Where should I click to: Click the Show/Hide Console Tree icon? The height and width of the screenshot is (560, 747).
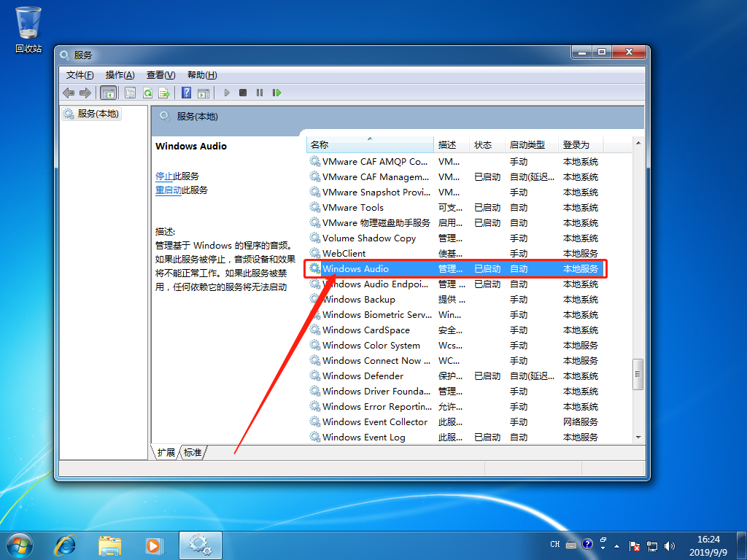[x=109, y=93]
